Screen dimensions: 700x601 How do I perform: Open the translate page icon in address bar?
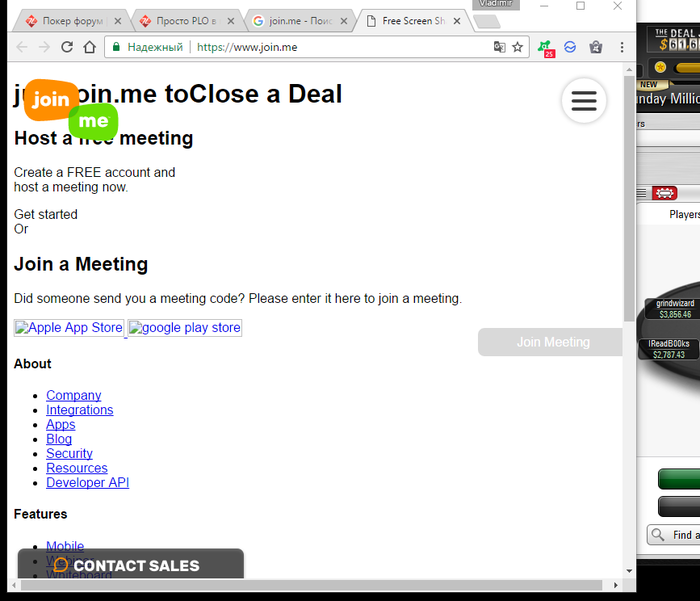pyautogui.click(x=500, y=47)
